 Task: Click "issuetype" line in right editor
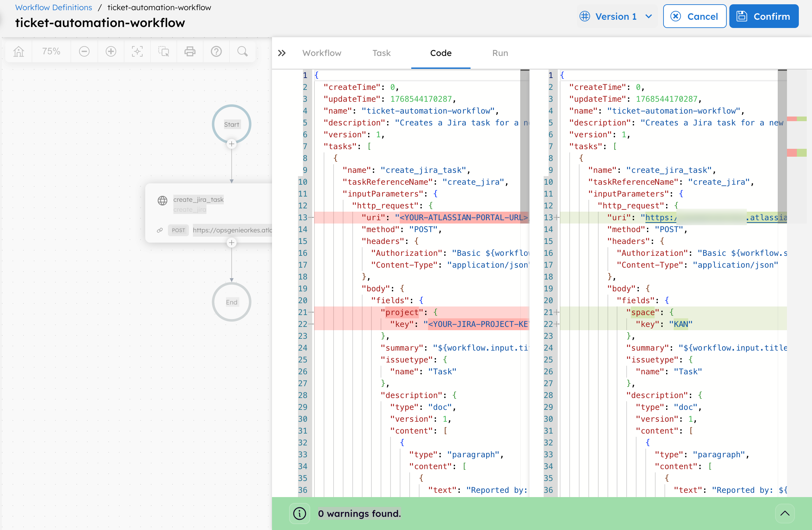pos(659,360)
